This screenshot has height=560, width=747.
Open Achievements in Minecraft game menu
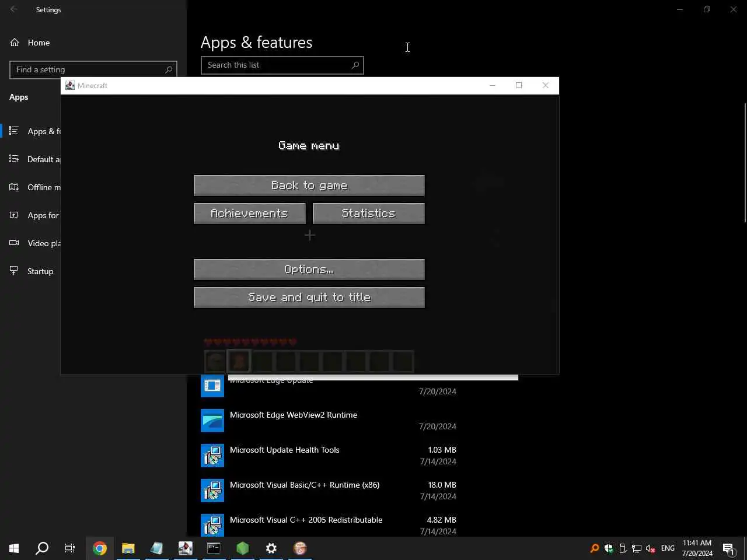click(250, 213)
